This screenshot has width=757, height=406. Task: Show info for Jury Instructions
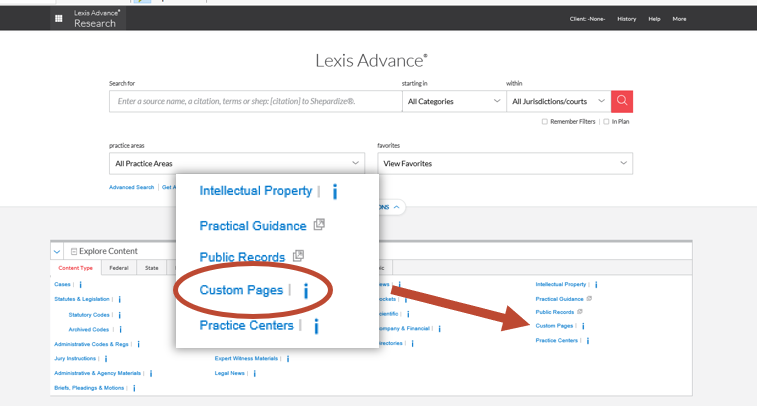[x=106, y=359]
